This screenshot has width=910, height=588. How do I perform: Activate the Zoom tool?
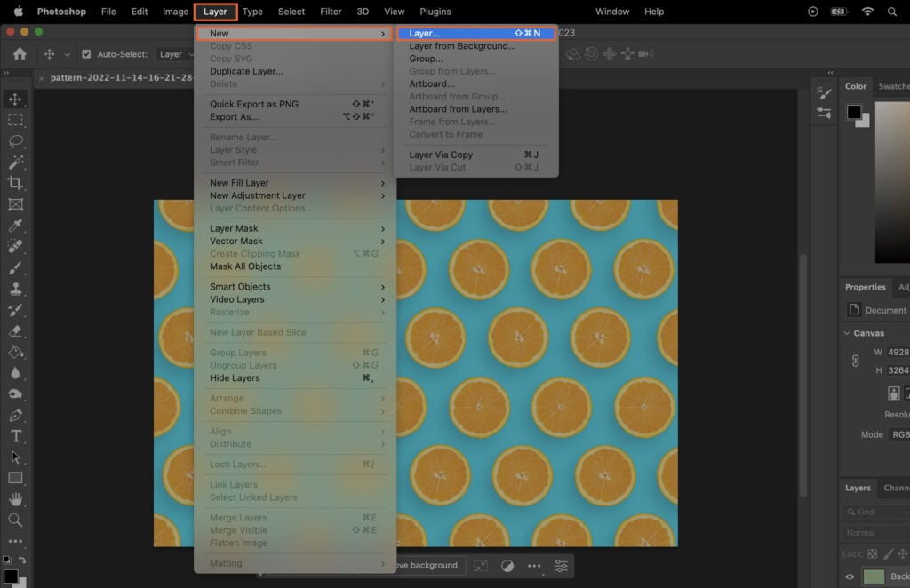pos(15,520)
